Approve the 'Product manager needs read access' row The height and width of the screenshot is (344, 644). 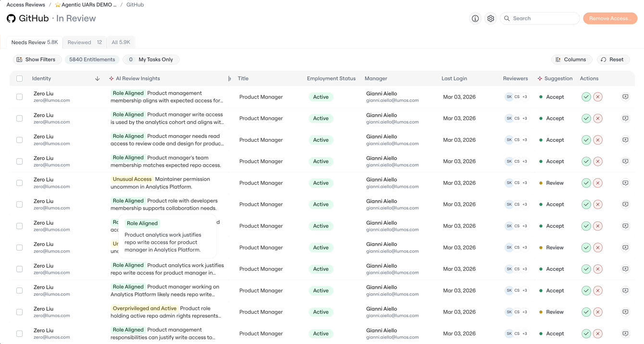(586, 140)
